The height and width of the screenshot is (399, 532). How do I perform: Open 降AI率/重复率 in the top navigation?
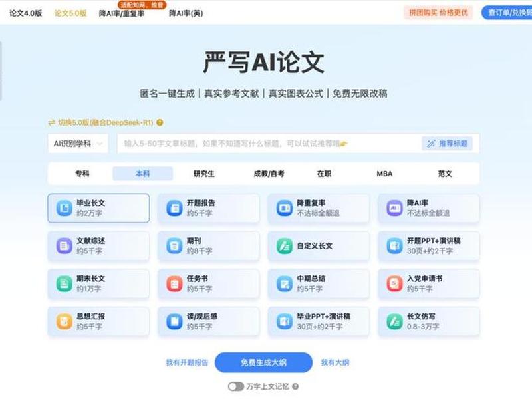click(x=122, y=13)
